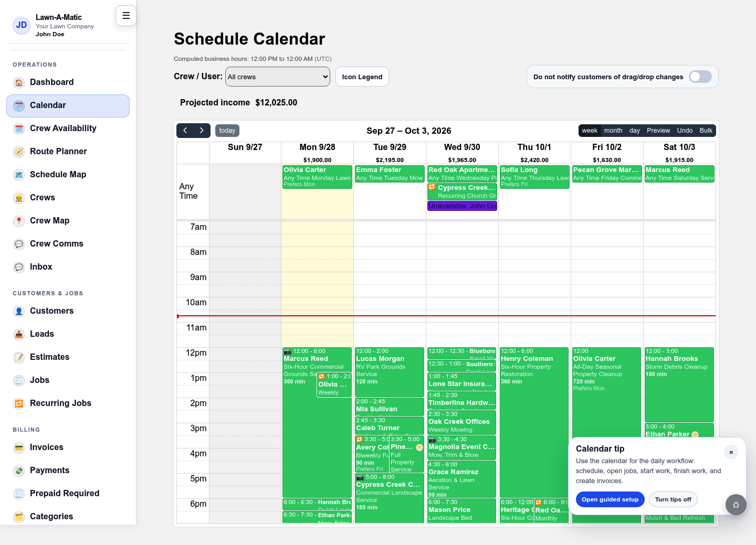
Task: Open Jobs in the sidebar
Action: (68, 380)
